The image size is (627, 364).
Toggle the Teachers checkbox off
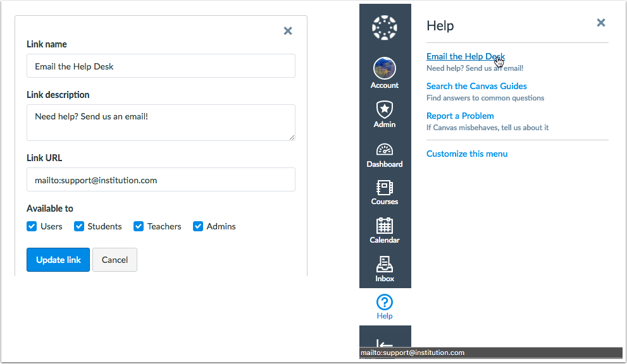pos(138,226)
